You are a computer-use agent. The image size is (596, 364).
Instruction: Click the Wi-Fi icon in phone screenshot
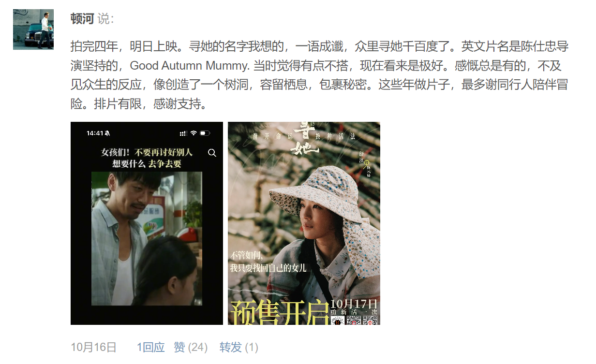[x=194, y=133]
